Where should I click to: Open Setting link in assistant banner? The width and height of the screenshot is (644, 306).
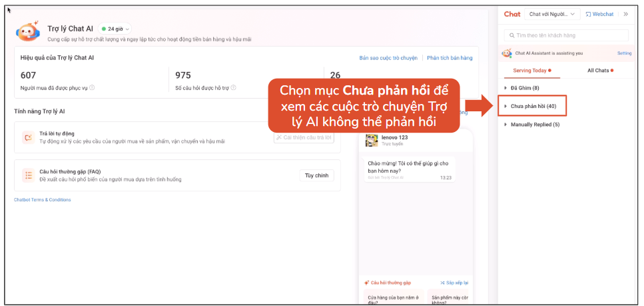pos(624,53)
